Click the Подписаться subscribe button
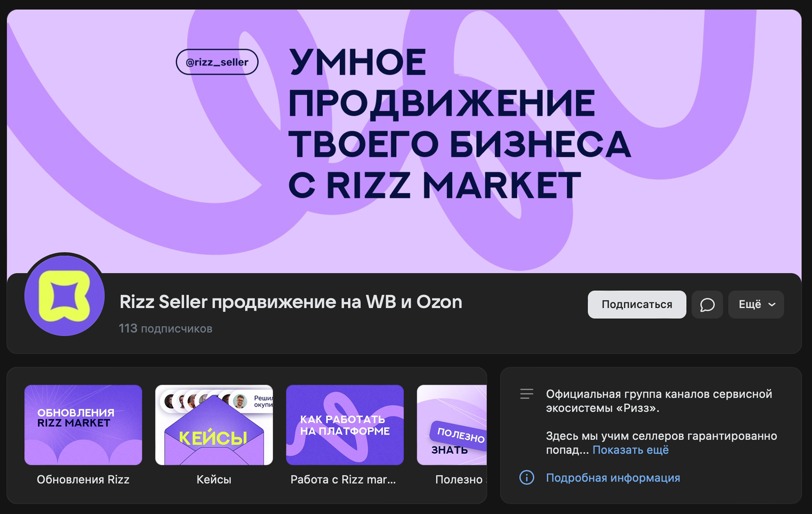Screen dimensions: 812x514 (x=637, y=304)
